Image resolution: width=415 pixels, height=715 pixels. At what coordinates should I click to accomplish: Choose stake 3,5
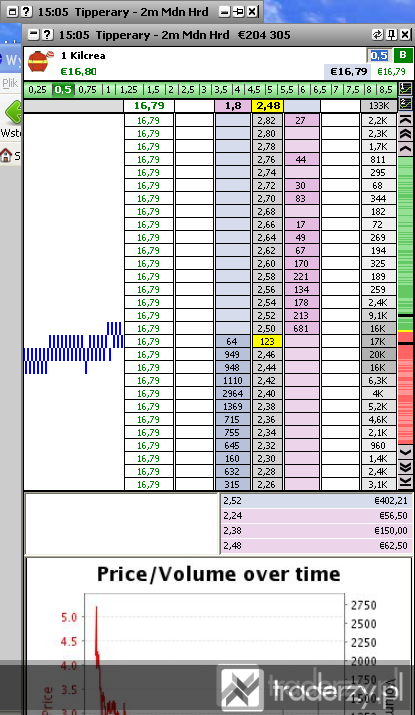click(221, 90)
